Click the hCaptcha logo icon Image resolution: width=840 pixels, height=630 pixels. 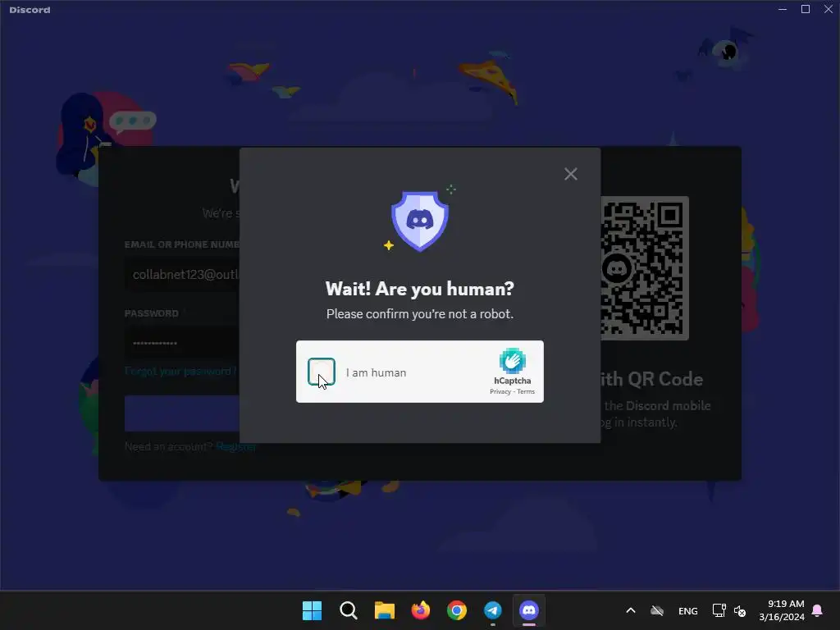point(512,361)
